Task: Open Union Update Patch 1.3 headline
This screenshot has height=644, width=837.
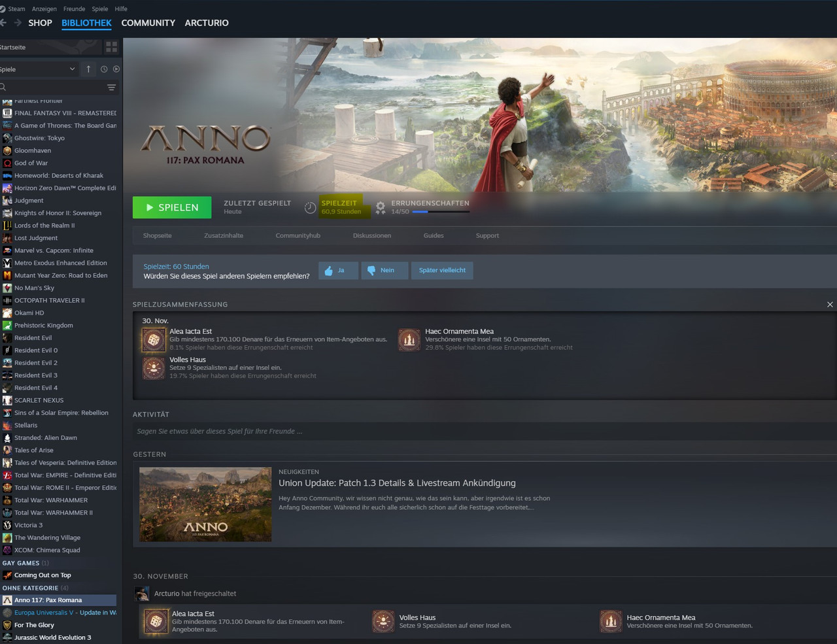Action: point(397,483)
